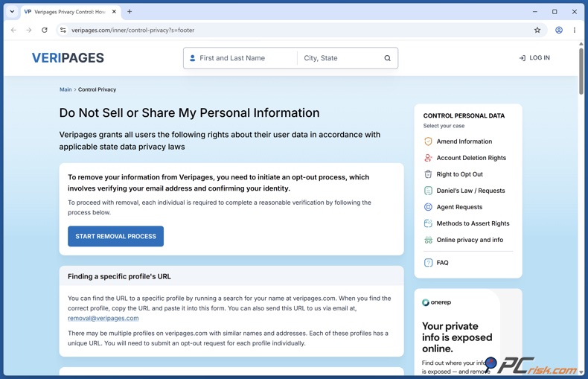Click the search magnifier icon
Image resolution: width=588 pixels, height=379 pixels.
point(387,58)
